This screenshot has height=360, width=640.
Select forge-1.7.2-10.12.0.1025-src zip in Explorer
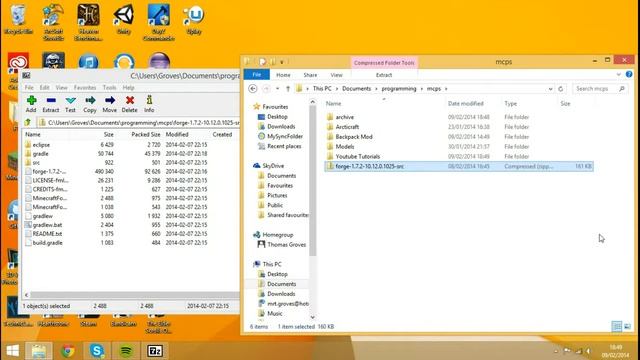459,166
